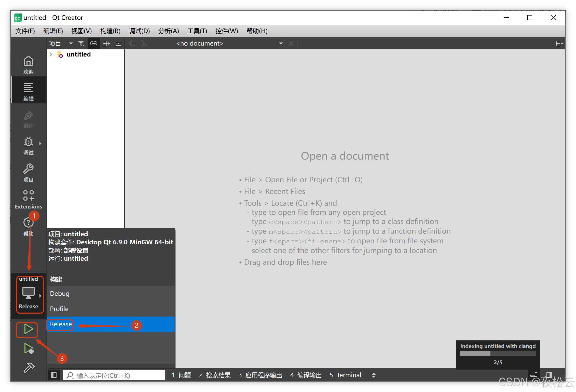The width and height of the screenshot is (576, 392).
Task: Click the clangd indexing progress bar
Action: (x=497, y=354)
